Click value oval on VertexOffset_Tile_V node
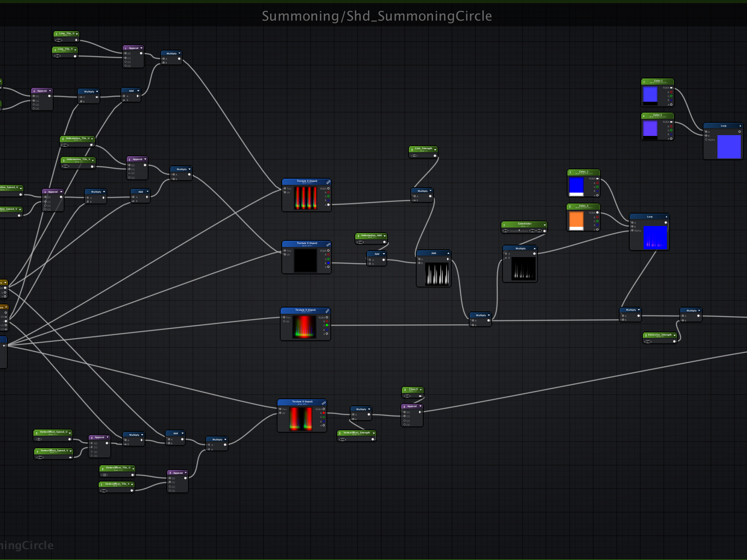 pos(104,491)
